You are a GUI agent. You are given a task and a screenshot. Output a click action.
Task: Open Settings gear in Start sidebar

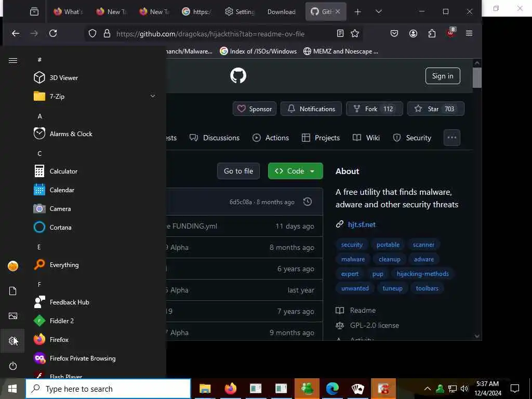pos(13,341)
